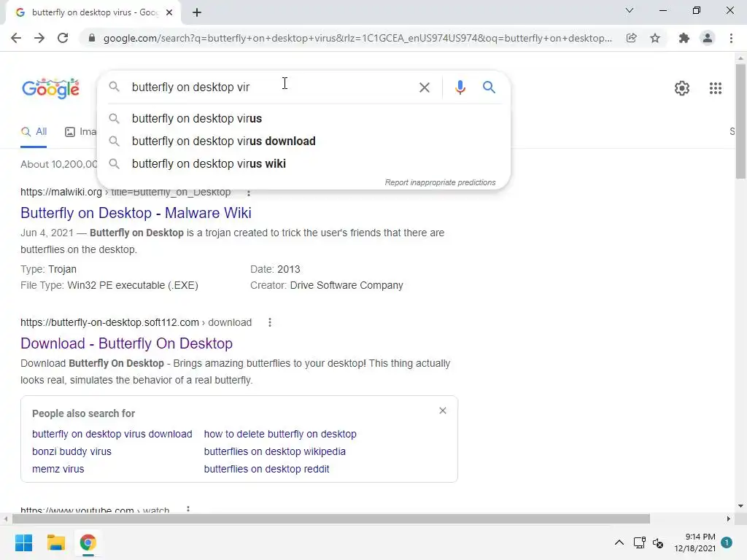This screenshot has height=560, width=747.
Task: Open options menu for malwiki.org result
Action: pos(248,192)
